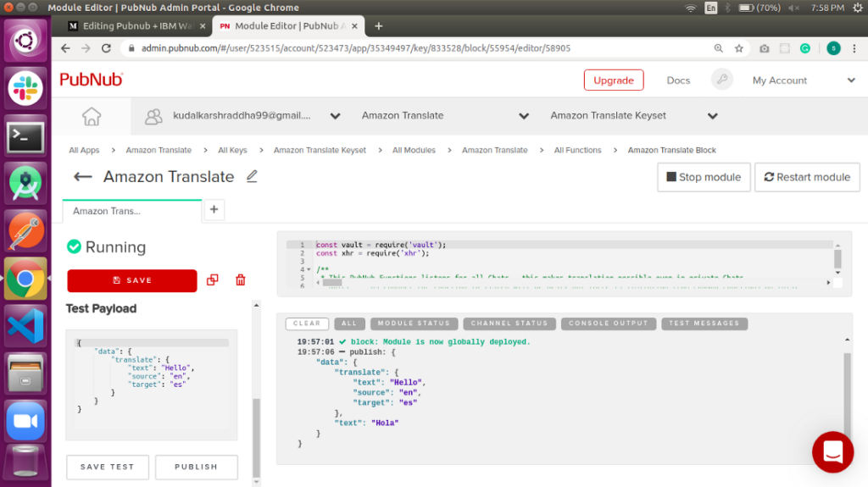This screenshot has width=868, height=487.
Task: Click the pencil edit icon next to title
Action: pyautogui.click(x=252, y=176)
